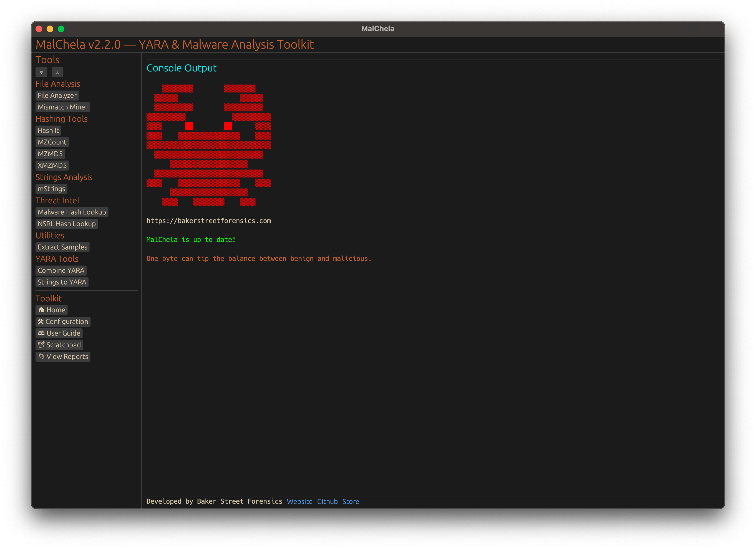Click the Hashing Tools section heading

click(62, 119)
